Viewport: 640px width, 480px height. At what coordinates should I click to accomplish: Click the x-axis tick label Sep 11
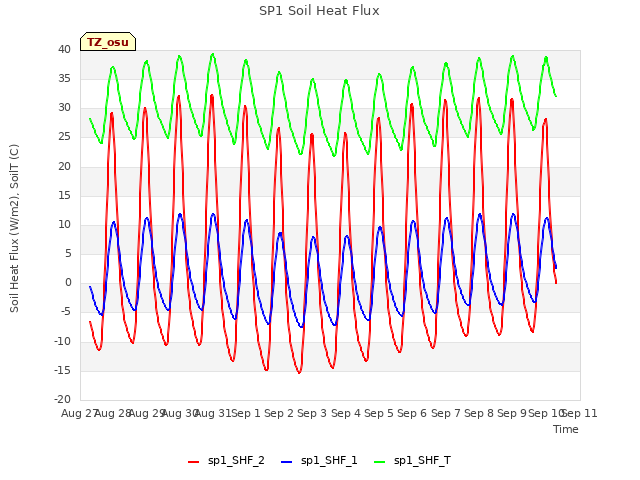coord(580,413)
